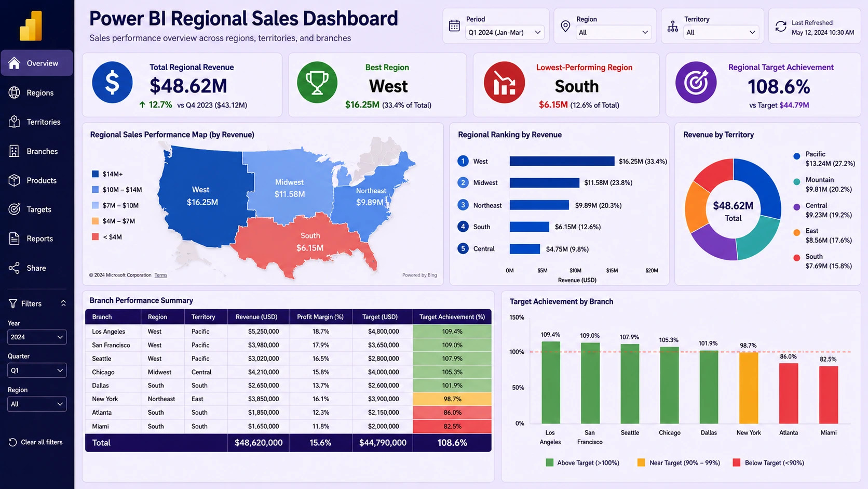The height and width of the screenshot is (489, 868).
Task: Click the Overview home icon
Action: point(15,63)
